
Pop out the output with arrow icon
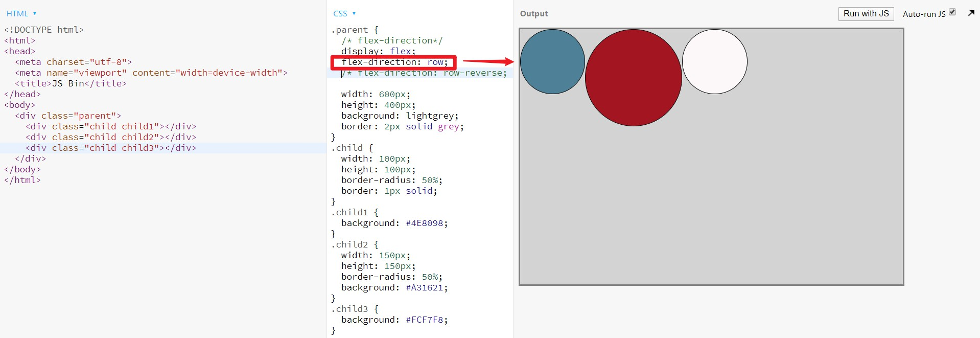tap(971, 13)
